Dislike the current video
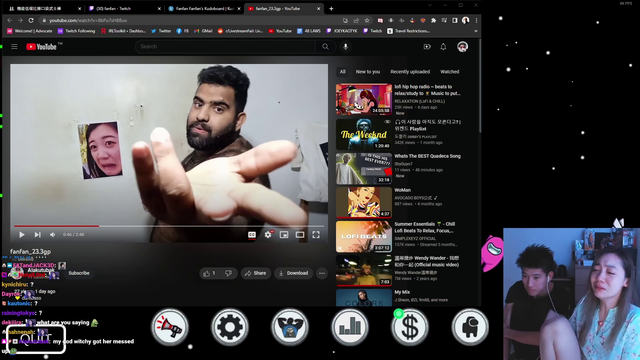640x360 pixels. 229,273
